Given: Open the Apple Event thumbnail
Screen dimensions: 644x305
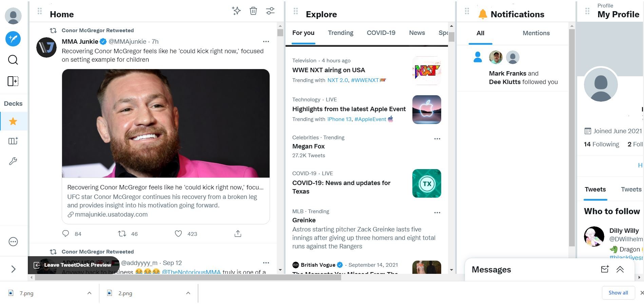Looking at the screenshot, I should pyautogui.click(x=427, y=109).
